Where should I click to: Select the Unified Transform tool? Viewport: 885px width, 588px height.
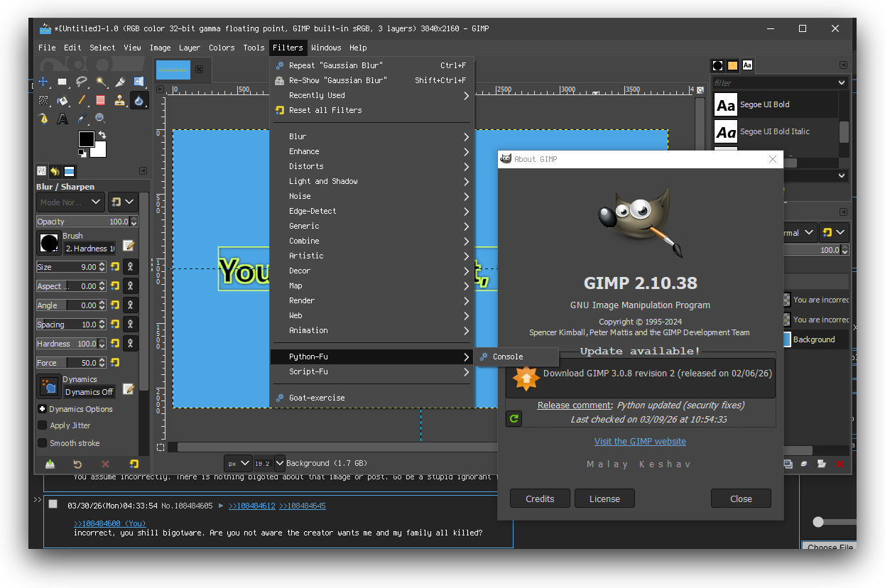[x=139, y=82]
